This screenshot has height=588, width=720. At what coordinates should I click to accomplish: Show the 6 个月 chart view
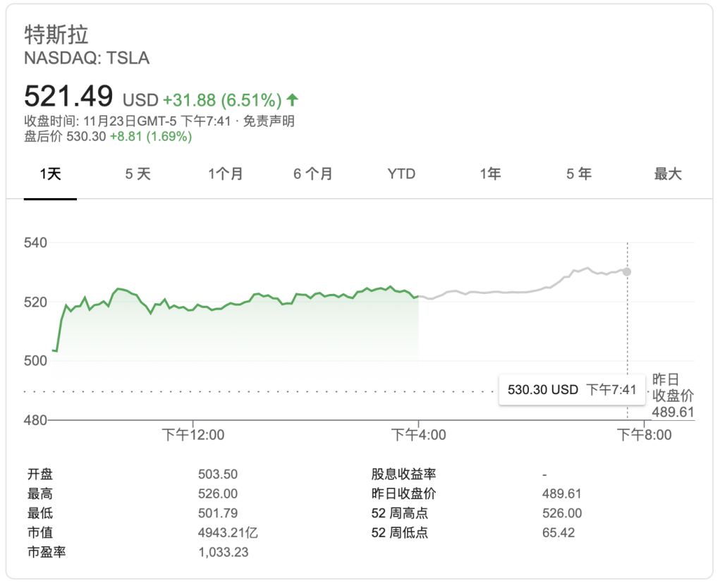point(313,174)
